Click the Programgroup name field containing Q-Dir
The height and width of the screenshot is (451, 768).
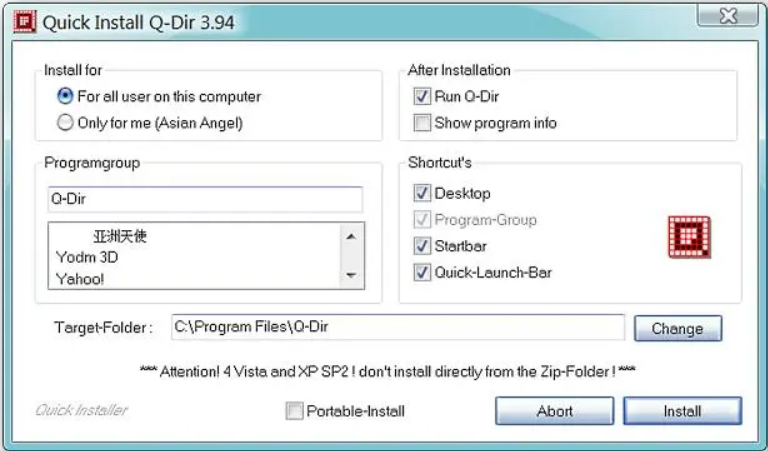[x=205, y=199]
